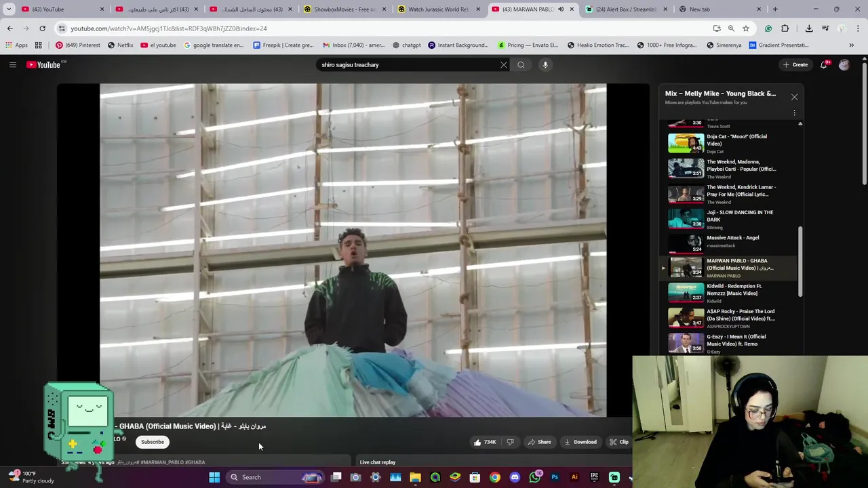868x488 pixels.
Task: Open the Freepik bookmark
Action: (x=283, y=45)
